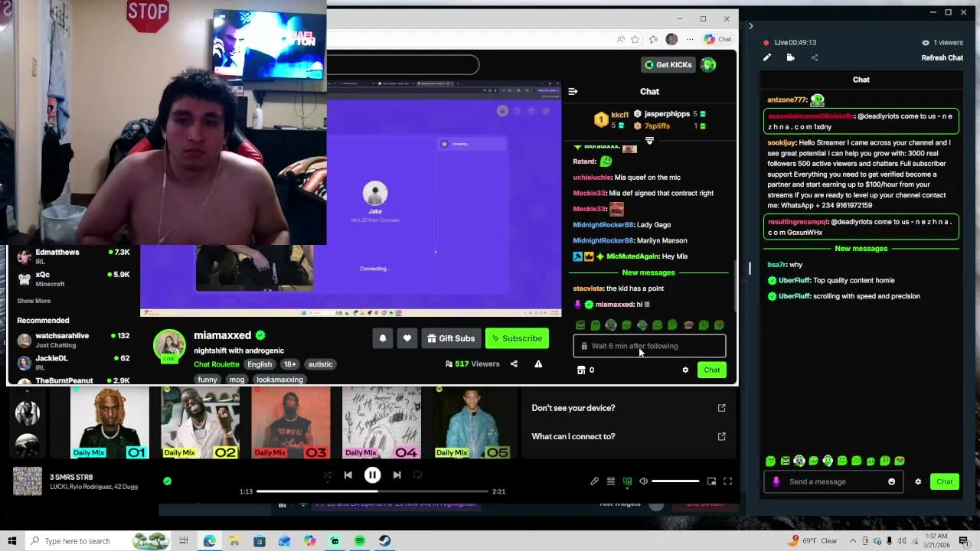980x551 pixels.
Task: Skip to next track in Spotify
Action: coord(397,475)
